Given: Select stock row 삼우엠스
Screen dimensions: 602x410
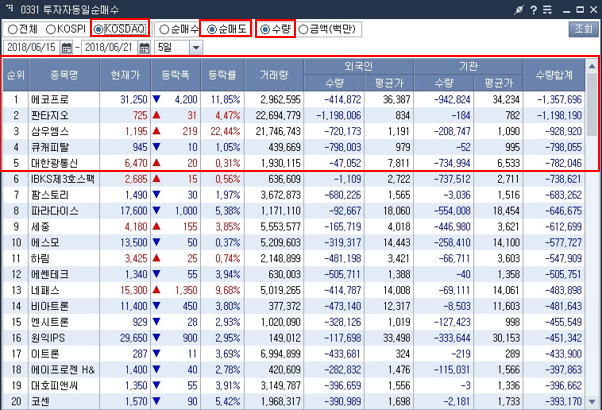Looking at the screenshot, I should [x=294, y=131].
